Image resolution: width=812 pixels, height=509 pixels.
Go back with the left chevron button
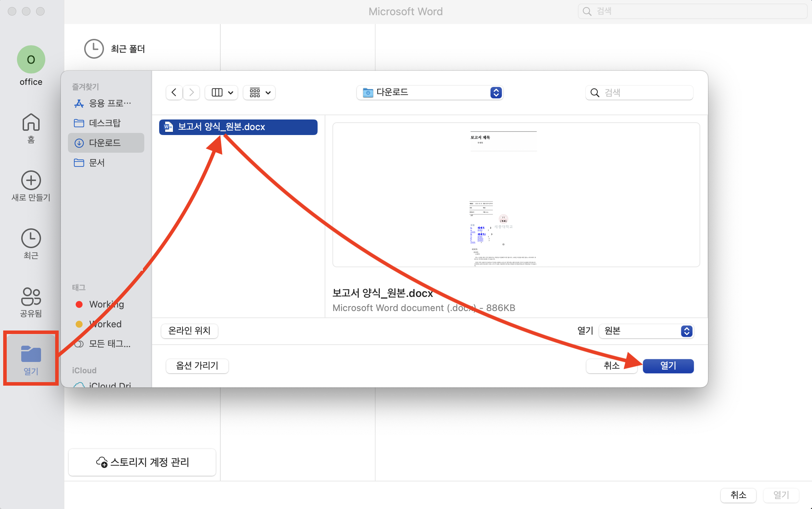[174, 93]
